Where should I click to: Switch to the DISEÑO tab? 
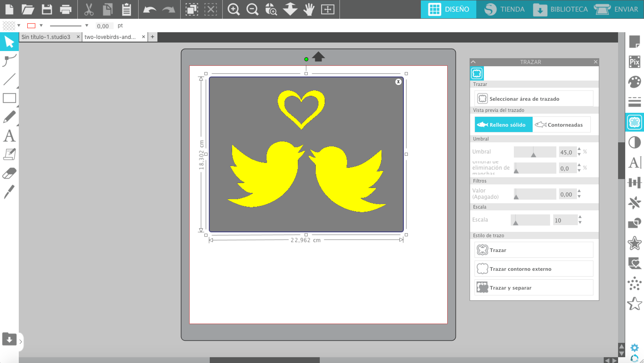[x=448, y=9]
